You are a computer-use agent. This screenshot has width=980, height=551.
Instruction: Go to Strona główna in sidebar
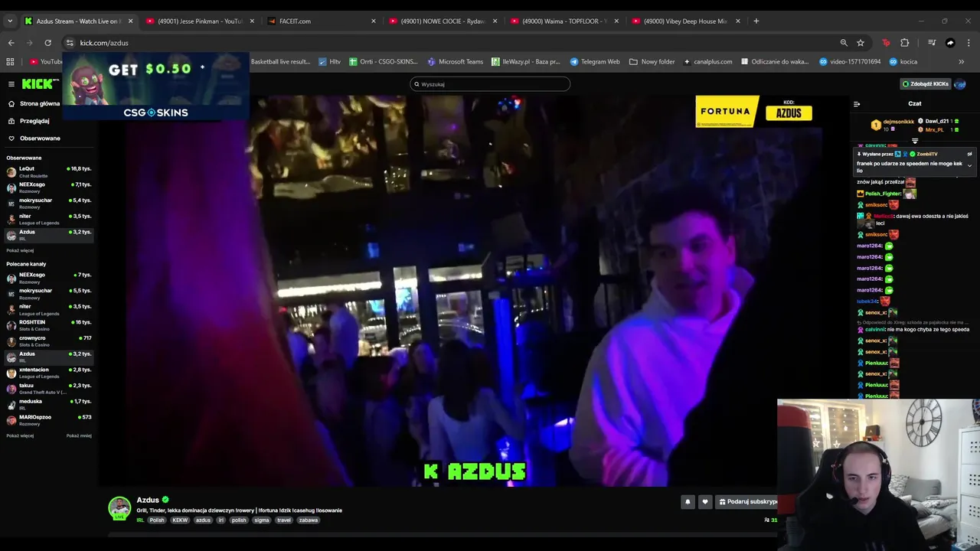tap(34, 103)
